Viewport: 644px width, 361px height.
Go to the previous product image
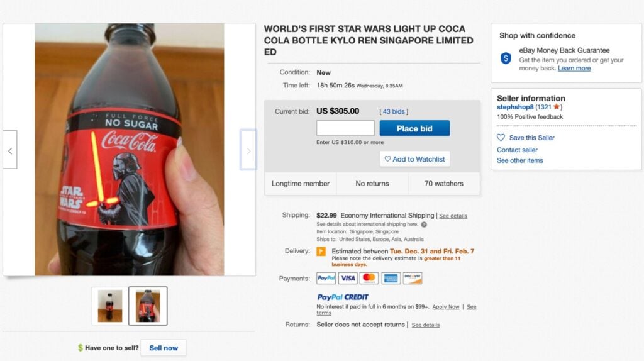(x=10, y=150)
